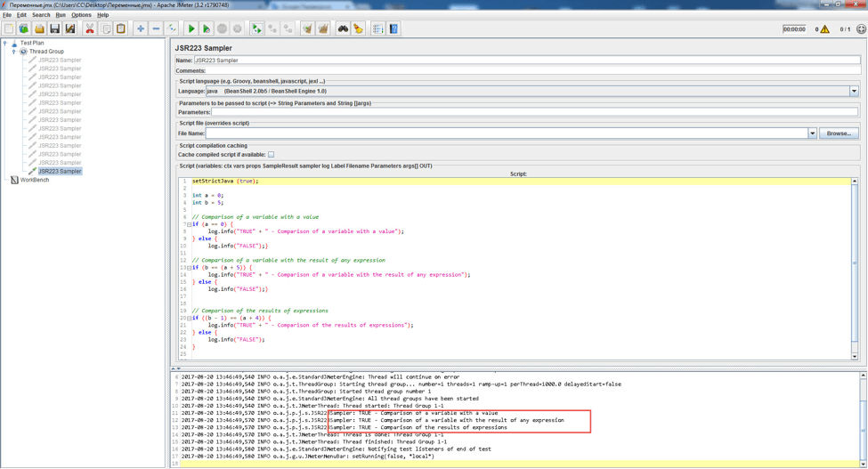Click log panel scrollbar down arrow
The height and width of the screenshot is (469, 868).
click(863, 464)
